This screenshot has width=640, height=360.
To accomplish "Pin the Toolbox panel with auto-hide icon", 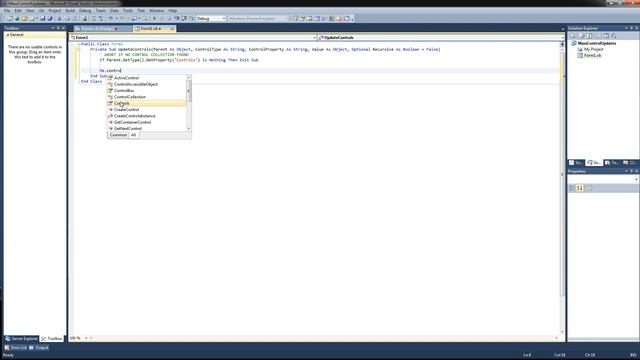I will pyautogui.click(x=58, y=28).
